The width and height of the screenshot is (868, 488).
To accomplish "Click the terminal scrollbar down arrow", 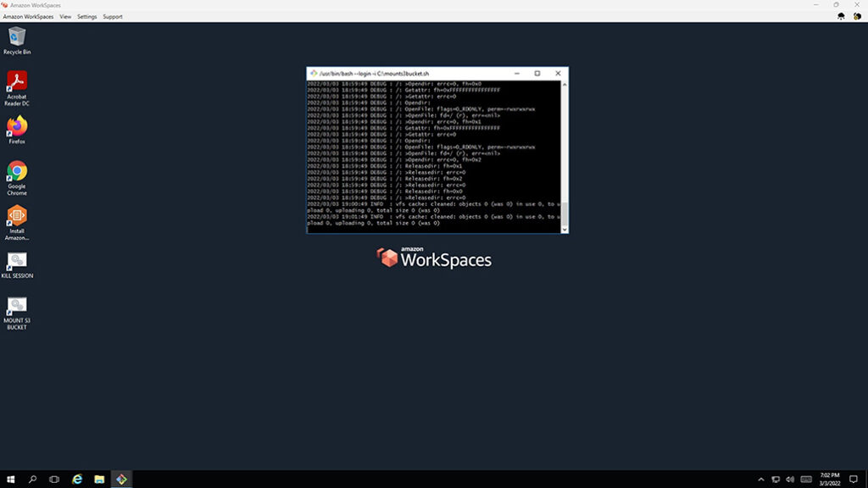I will (565, 230).
